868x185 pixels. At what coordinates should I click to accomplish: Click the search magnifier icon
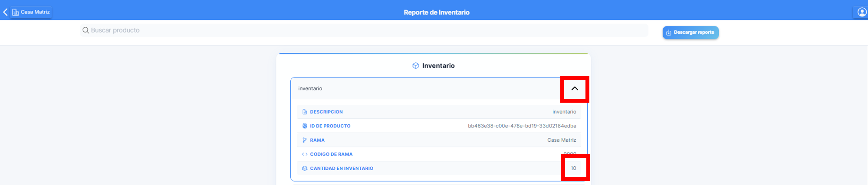[85, 30]
